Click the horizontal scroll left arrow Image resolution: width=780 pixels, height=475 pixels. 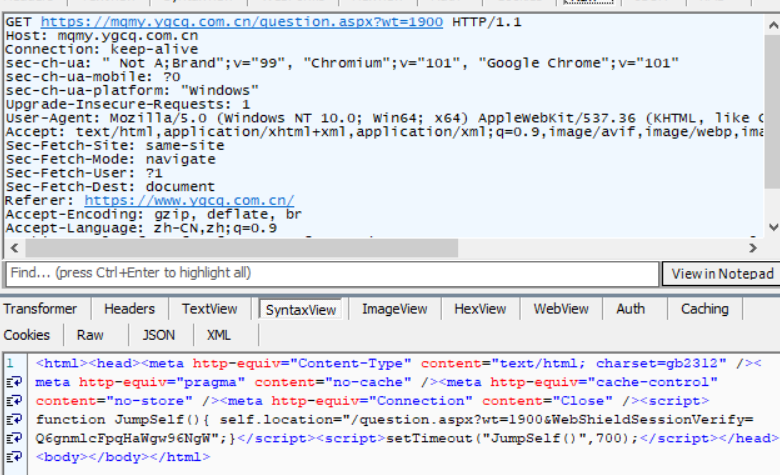pyautogui.click(x=14, y=248)
